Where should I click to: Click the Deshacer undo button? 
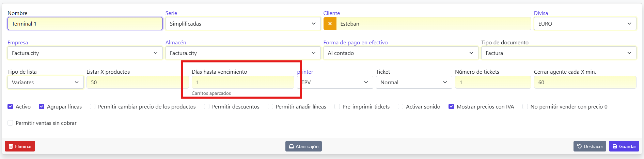[590, 146]
